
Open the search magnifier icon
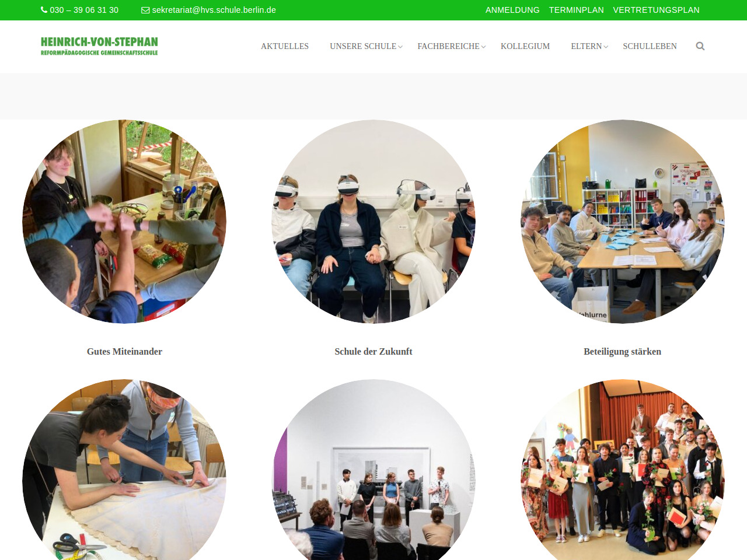click(x=700, y=46)
